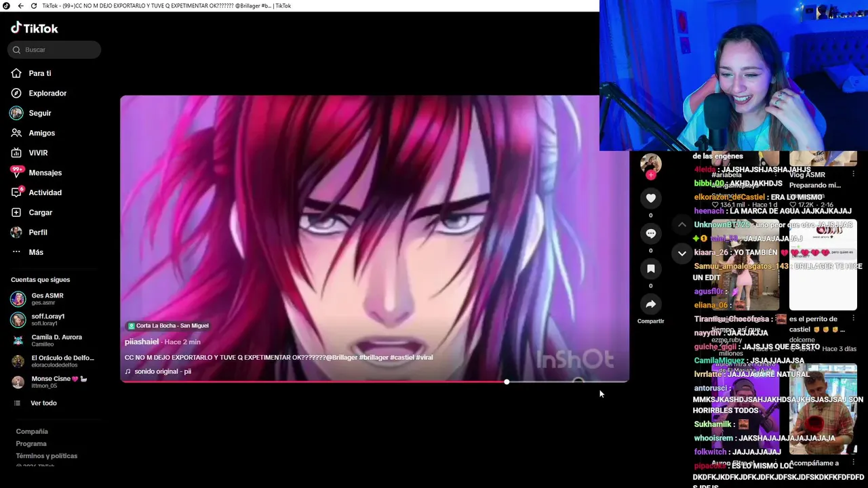Expand followed accounts with Ver todo
The width and height of the screenshot is (868, 488).
[35, 403]
